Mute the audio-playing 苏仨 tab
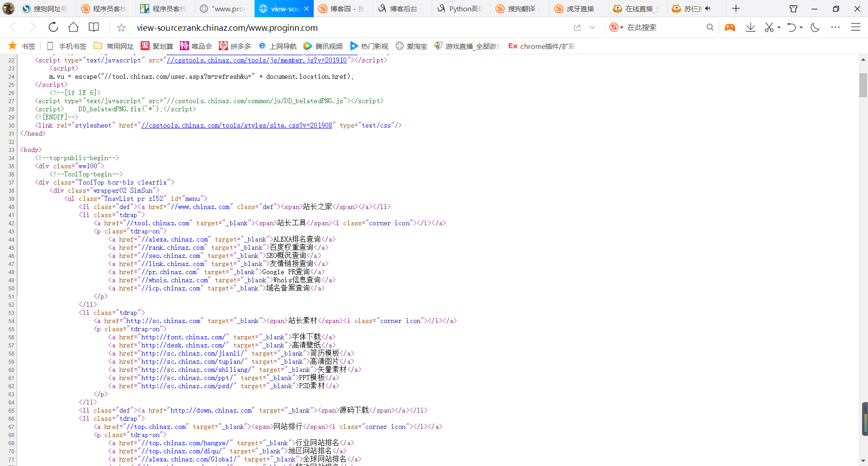 (708, 9)
